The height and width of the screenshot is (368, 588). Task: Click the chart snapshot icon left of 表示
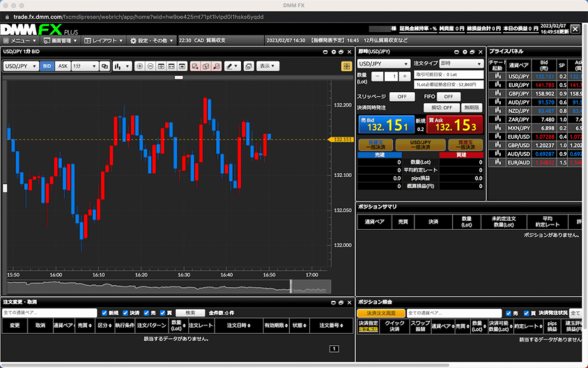click(x=249, y=66)
